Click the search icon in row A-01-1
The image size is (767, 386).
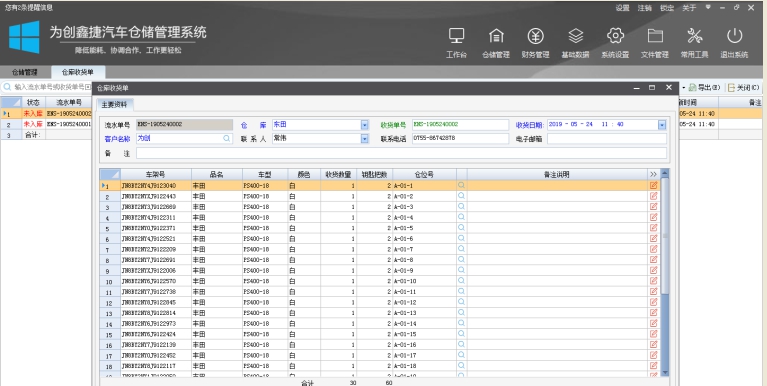pos(461,185)
